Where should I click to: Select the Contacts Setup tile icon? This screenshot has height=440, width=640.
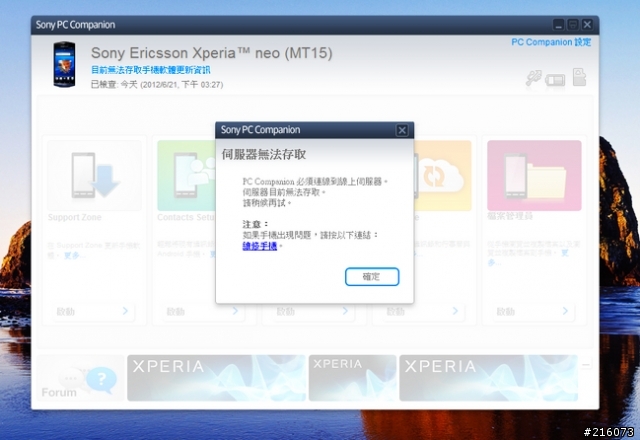tap(187, 176)
